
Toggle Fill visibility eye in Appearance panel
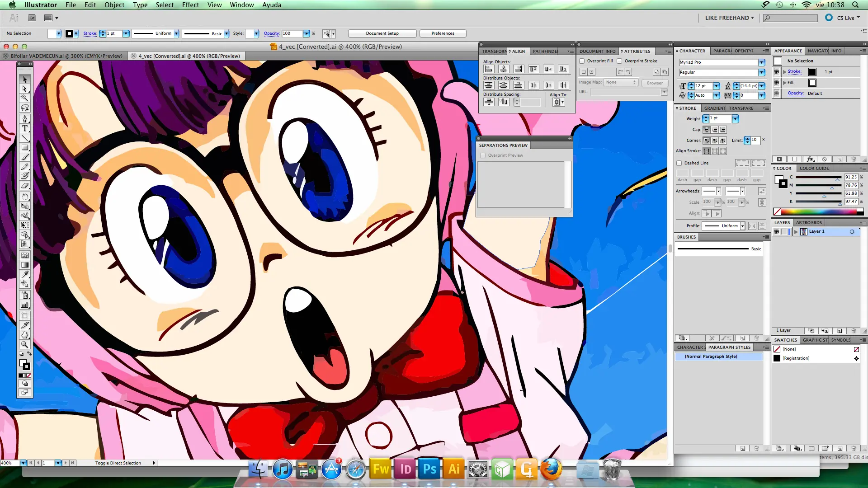777,83
